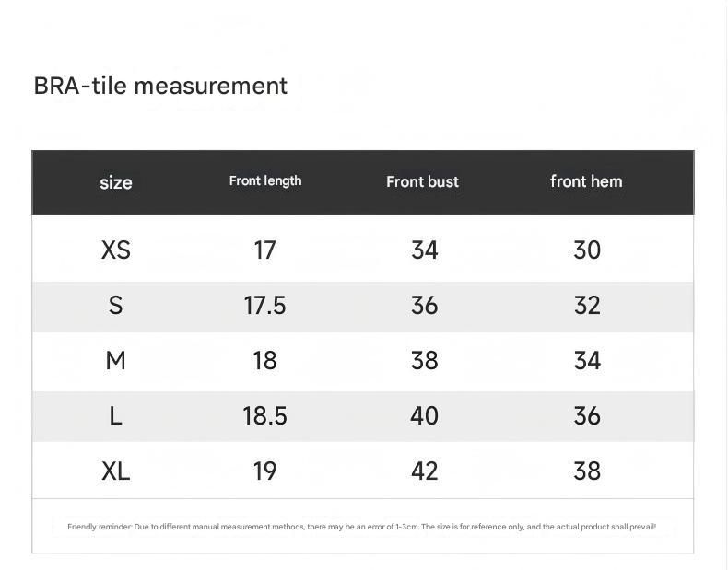Select the front bust value 42
This screenshot has width=728, height=570.
point(424,471)
